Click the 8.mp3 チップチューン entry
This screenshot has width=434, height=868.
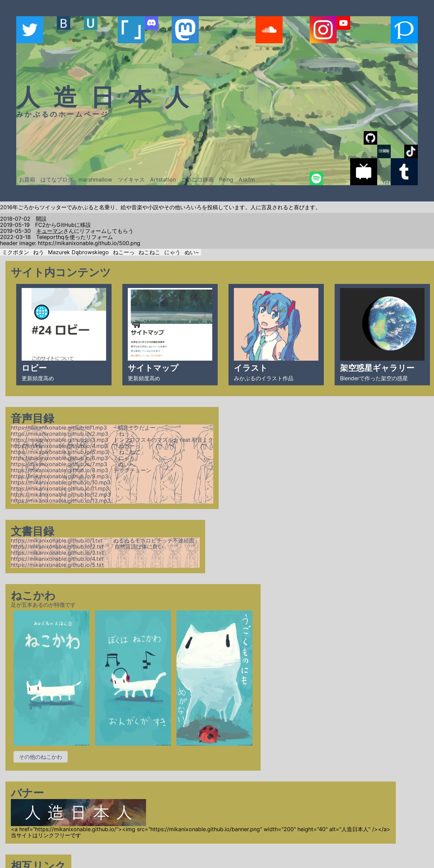click(81, 471)
